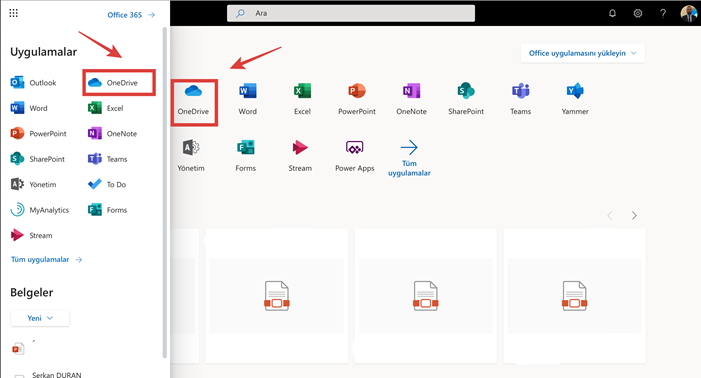Open the settings gear in header
Viewport: 701px width, 378px height.
click(x=638, y=13)
